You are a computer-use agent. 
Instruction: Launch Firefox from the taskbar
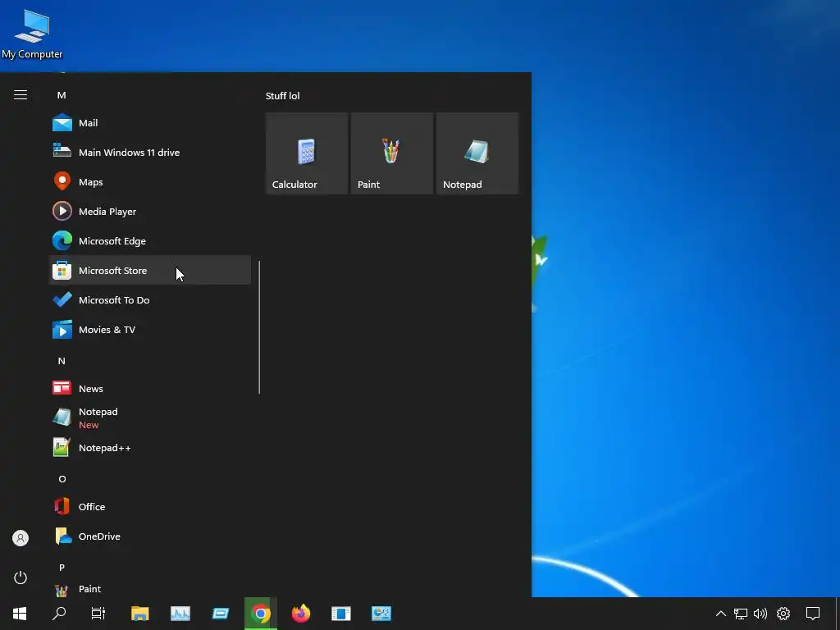point(301,614)
